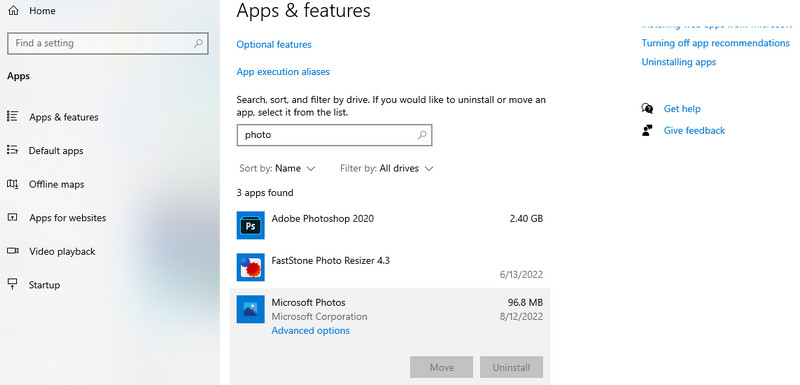
Task: Click the Microsoft Photos app icon
Action: pos(251,309)
